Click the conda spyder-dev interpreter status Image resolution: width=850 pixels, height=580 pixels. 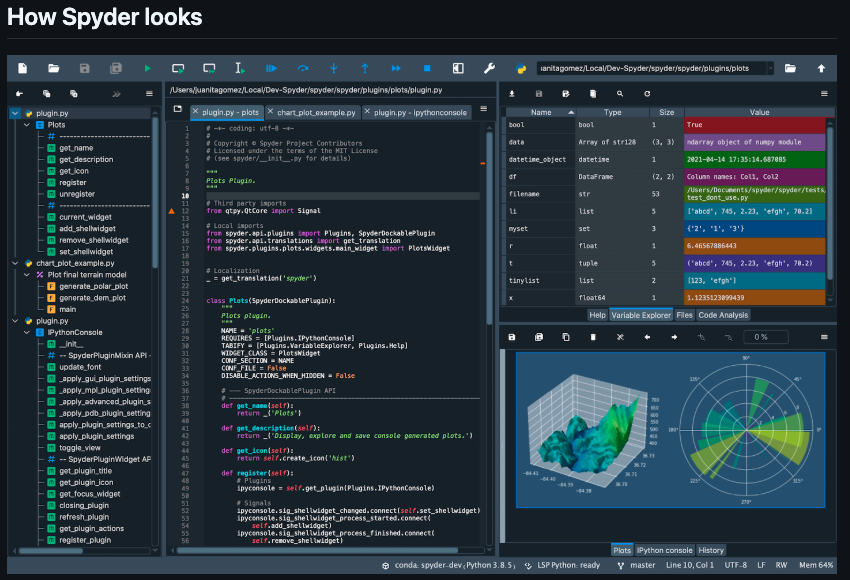click(x=448, y=565)
